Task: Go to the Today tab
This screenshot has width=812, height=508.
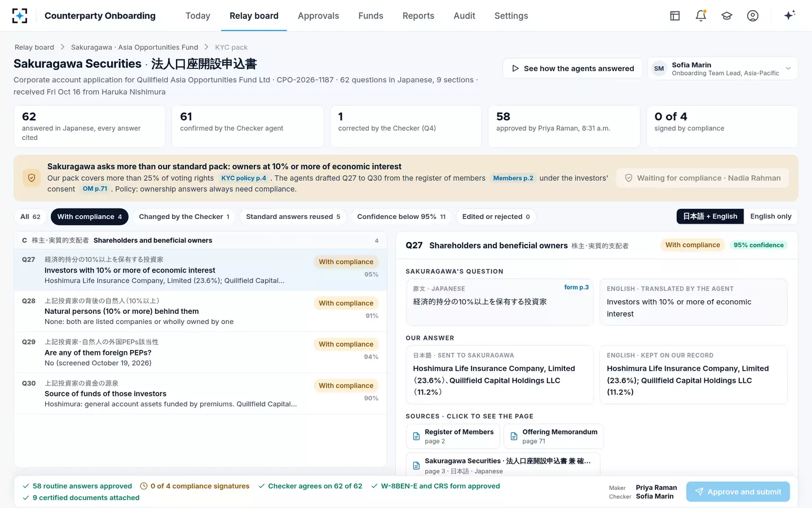Action: [198, 16]
